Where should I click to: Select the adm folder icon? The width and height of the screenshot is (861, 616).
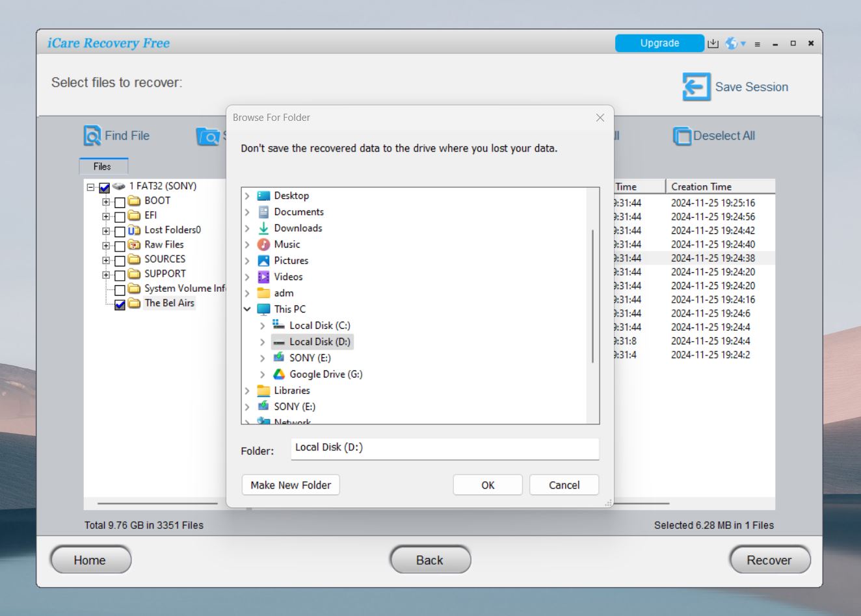pos(263,293)
